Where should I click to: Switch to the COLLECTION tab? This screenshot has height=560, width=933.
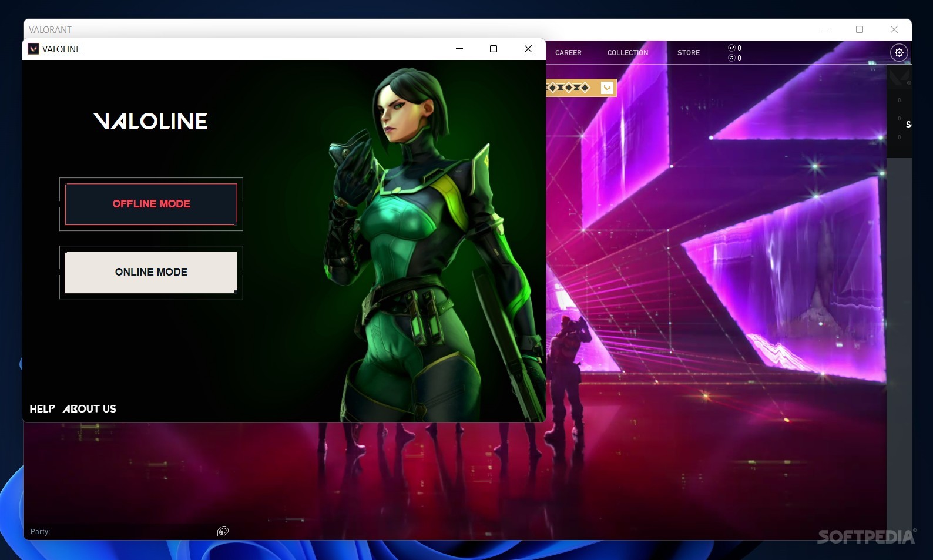(627, 53)
